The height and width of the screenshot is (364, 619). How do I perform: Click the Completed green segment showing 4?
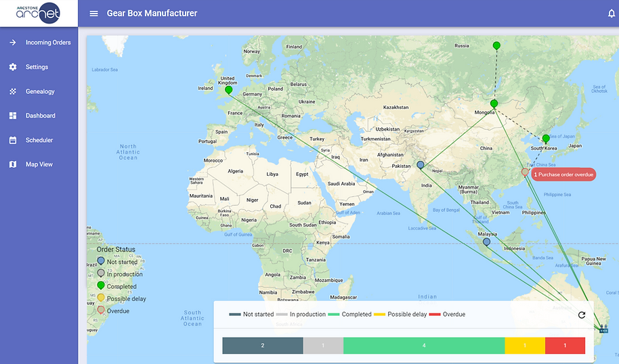coord(424,346)
